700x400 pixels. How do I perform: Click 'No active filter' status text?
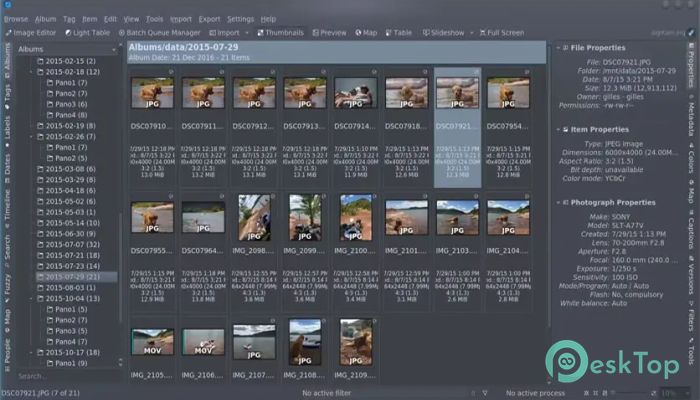point(326,393)
